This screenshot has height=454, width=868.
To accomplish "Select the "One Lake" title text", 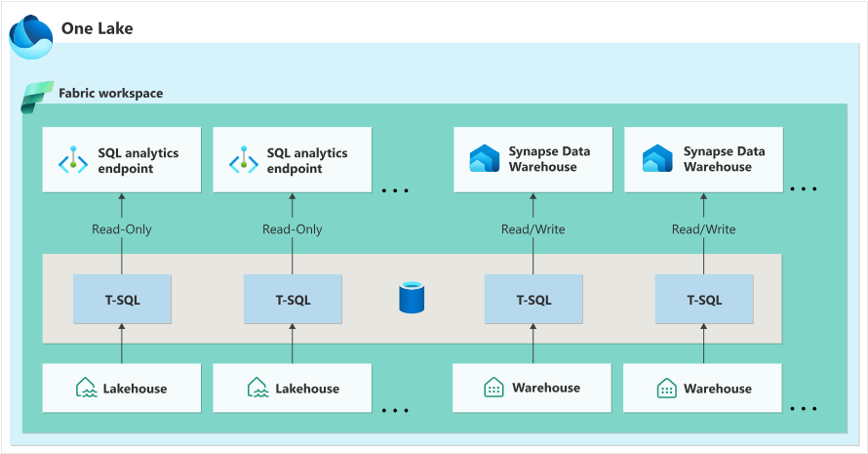I will [97, 28].
